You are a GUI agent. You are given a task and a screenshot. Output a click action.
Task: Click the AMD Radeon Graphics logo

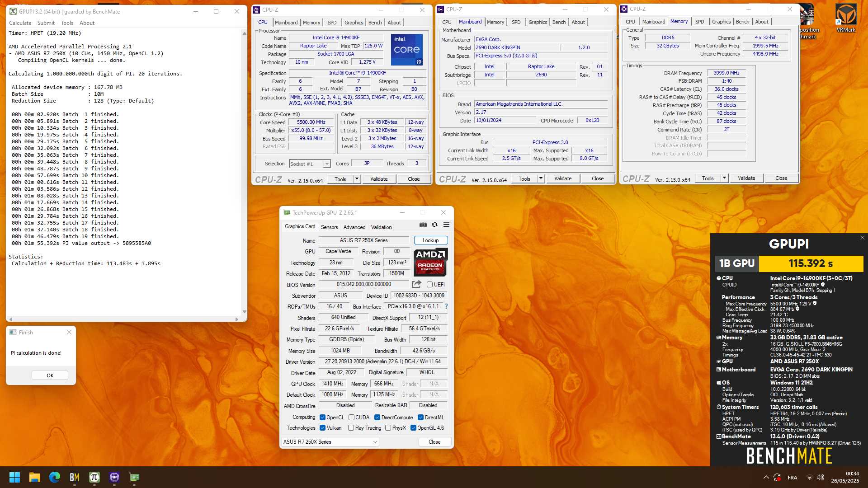pyautogui.click(x=430, y=262)
